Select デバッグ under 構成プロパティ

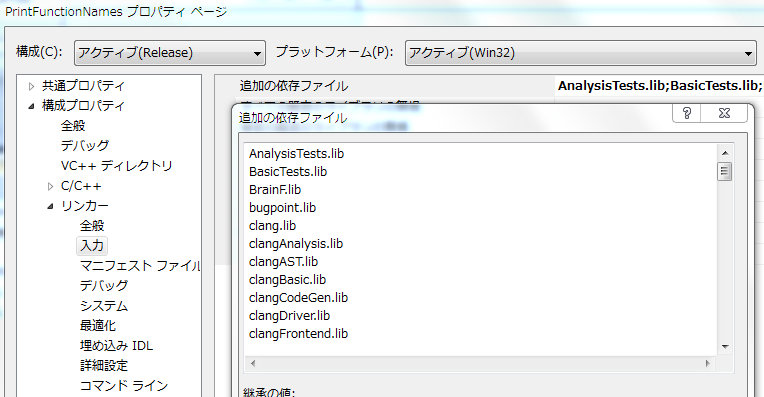85,146
